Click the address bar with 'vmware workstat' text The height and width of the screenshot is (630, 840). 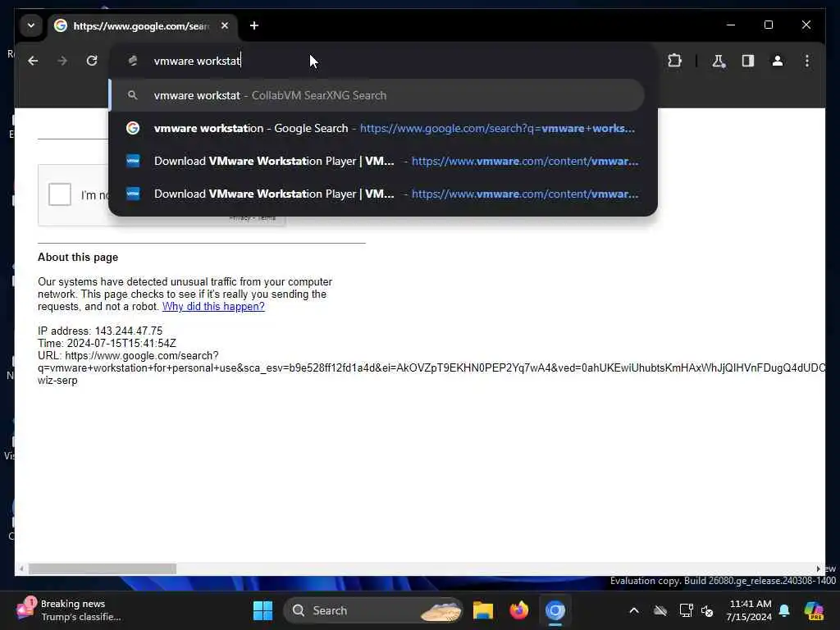[x=383, y=61]
